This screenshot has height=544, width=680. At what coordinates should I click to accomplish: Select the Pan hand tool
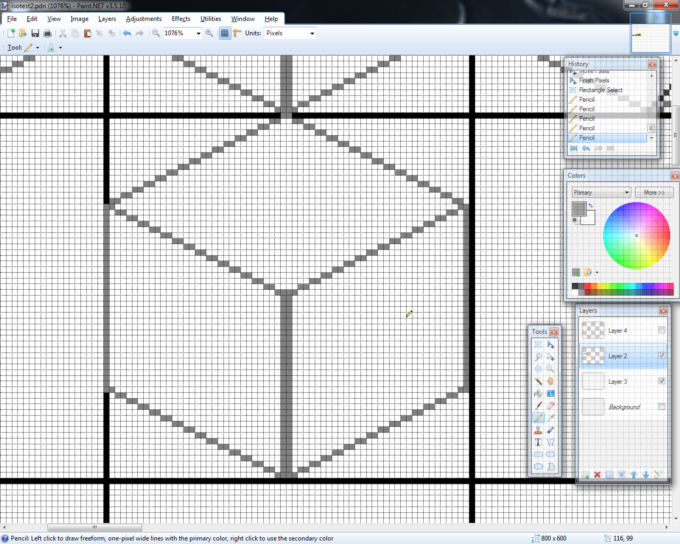pos(550,381)
